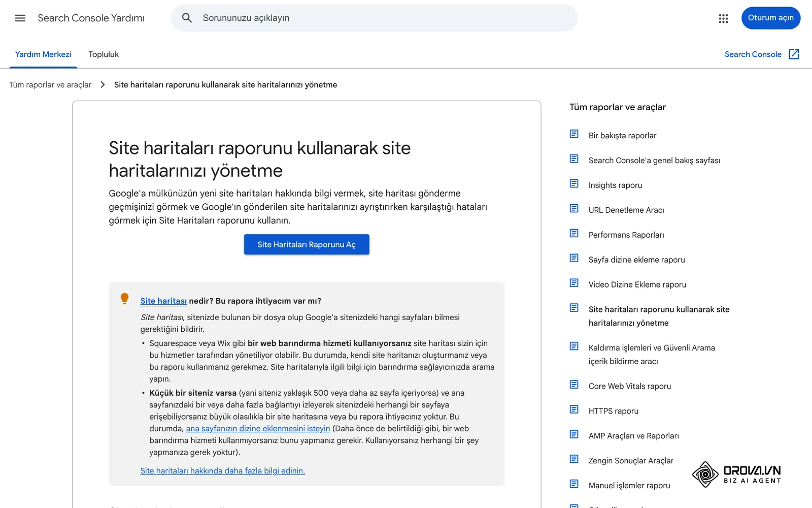Image resolution: width=812 pixels, height=508 pixels.
Task: Click the document icon beside HTTPS raporu
Action: (574, 409)
